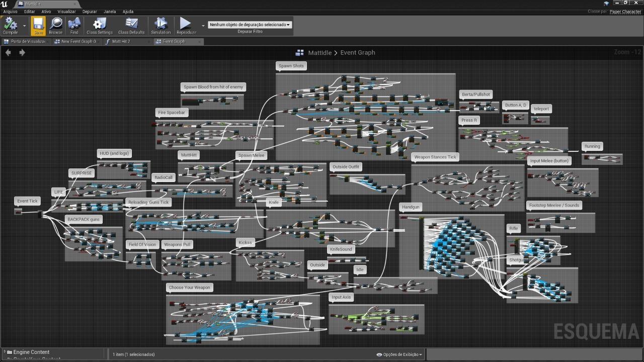The image size is (644, 362).
Task: Save the blueprint with the Save icon
Action: click(38, 24)
